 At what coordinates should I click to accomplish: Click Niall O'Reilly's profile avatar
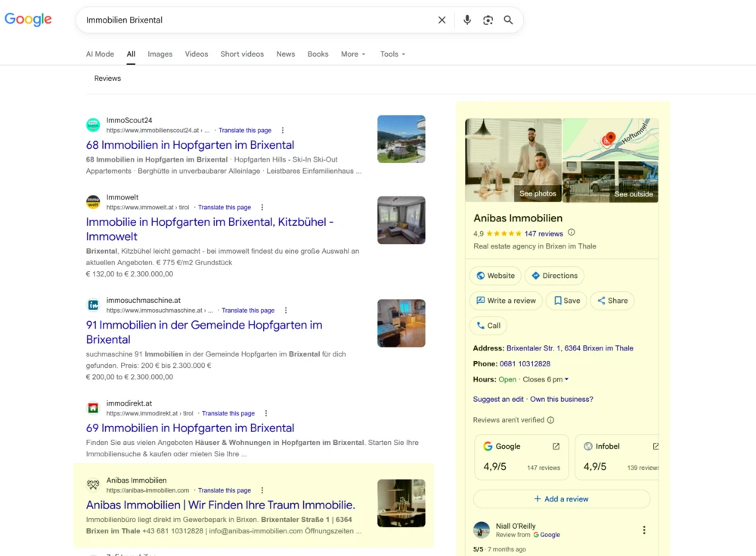(481, 530)
